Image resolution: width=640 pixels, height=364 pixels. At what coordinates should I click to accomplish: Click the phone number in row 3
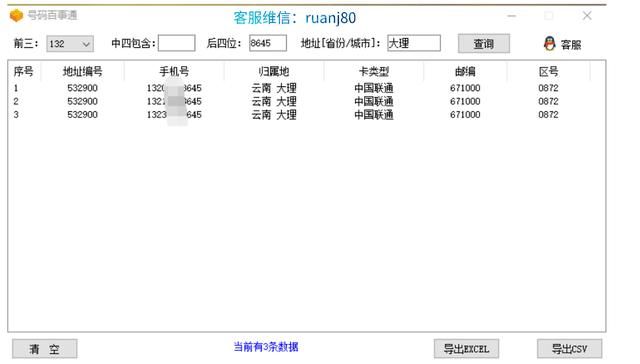pyautogui.click(x=174, y=115)
